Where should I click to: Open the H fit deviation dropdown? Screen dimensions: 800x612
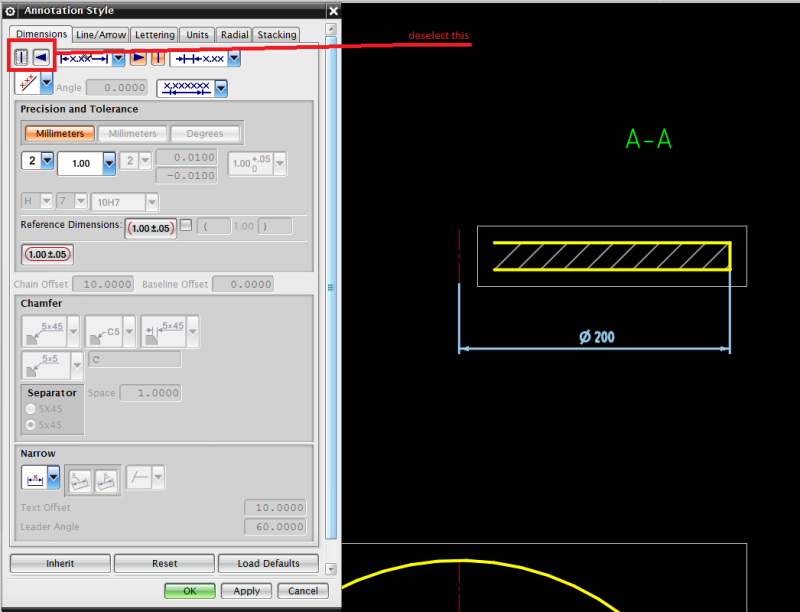tap(46, 201)
